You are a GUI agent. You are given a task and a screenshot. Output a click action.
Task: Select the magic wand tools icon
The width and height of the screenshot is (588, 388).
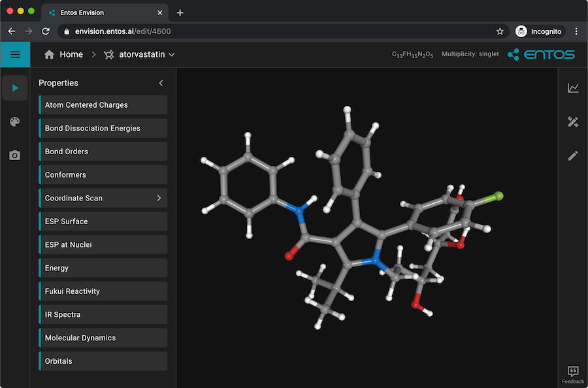point(572,122)
